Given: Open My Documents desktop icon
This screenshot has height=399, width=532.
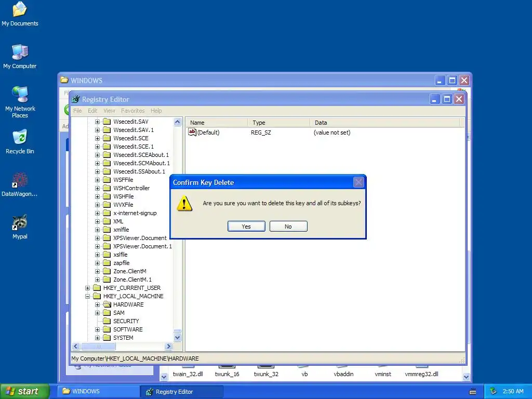Looking at the screenshot, I should 20,14.
